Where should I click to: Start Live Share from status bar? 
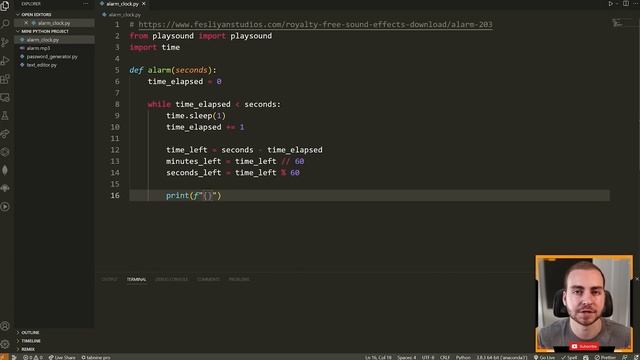62,357
